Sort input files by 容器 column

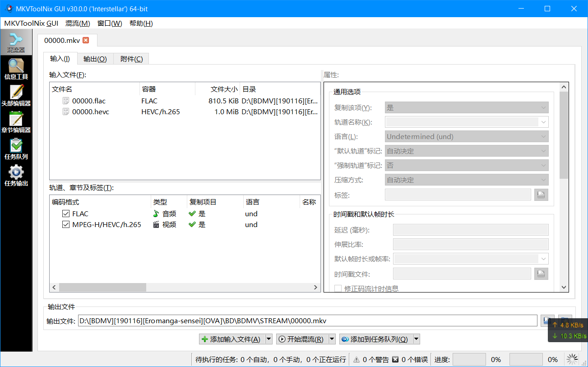point(167,89)
